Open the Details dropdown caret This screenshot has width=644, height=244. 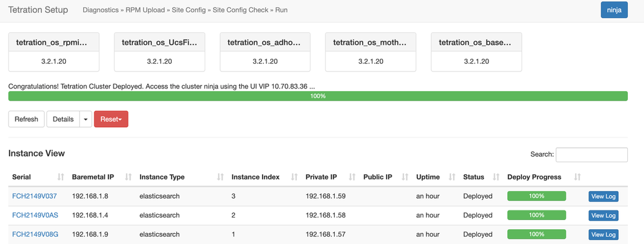tap(86, 119)
